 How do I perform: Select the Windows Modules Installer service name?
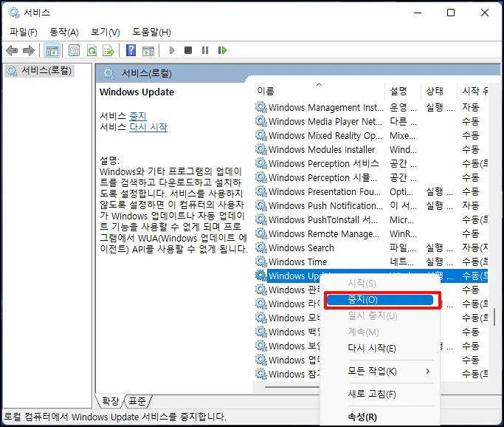click(x=322, y=150)
